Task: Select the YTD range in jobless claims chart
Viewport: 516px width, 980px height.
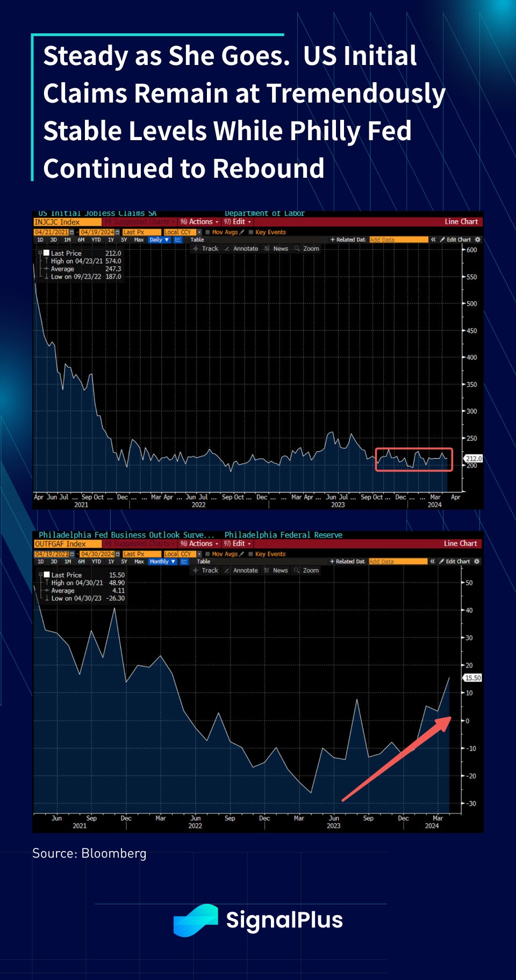Action: click(96, 239)
